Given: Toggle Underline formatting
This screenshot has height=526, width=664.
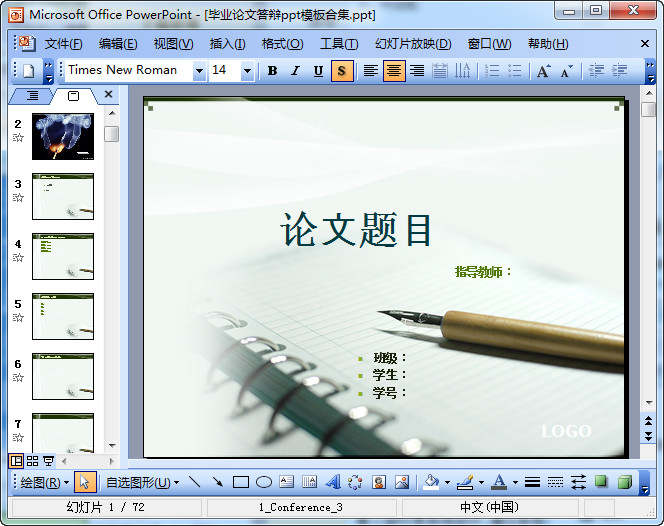Looking at the screenshot, I should (x=318, y=71).
